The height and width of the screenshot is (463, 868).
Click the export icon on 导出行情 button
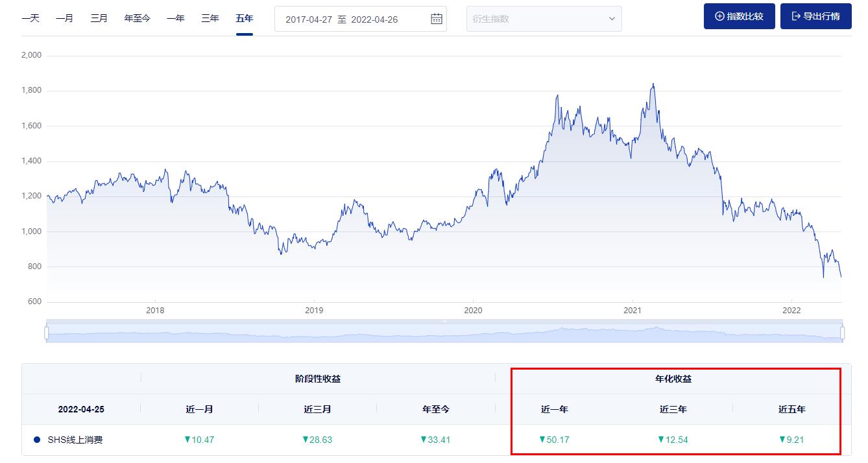coord(796,16)
